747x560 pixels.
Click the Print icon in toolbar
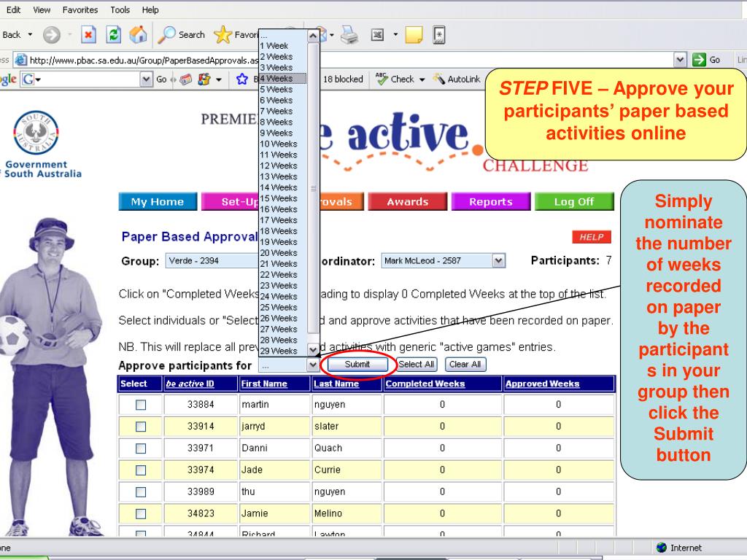tap(349, 35)
